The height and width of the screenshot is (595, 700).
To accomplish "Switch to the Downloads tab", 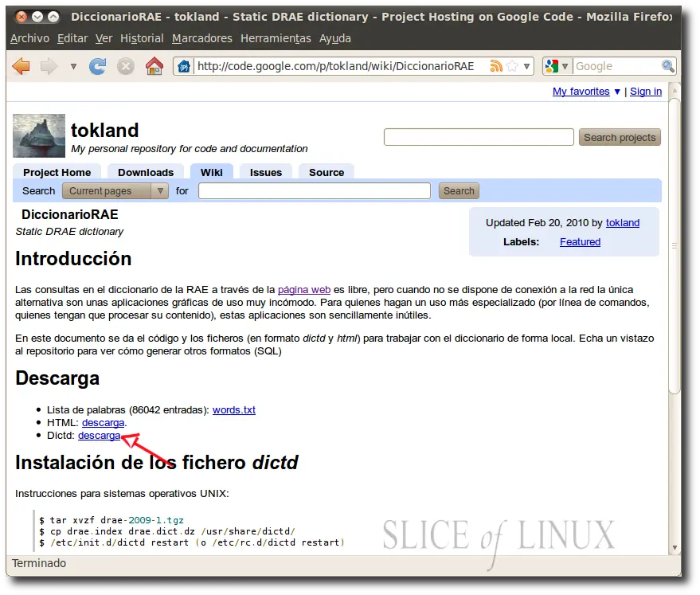I will pos(146,172).
